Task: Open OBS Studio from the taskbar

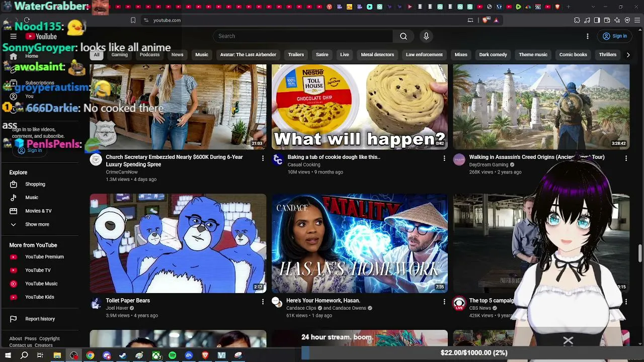Action: pyautogui.click(x=74, y=355)
